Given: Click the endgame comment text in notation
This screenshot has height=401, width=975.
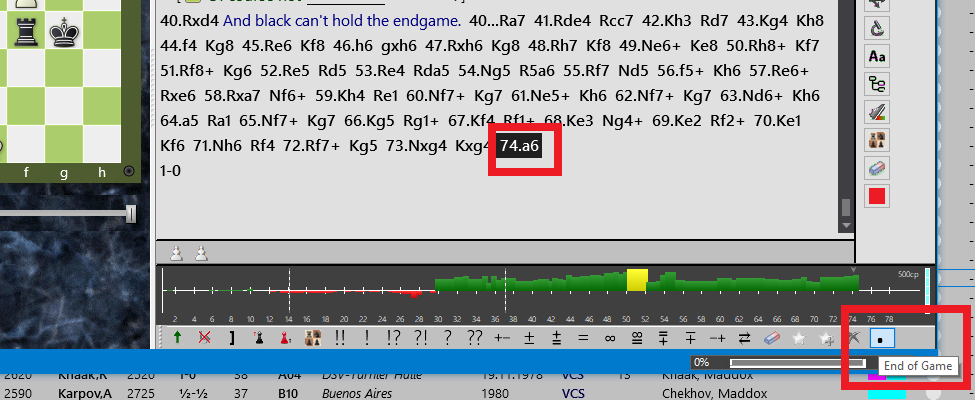Looking at the screenshot, I should click(x=342, y=21).
